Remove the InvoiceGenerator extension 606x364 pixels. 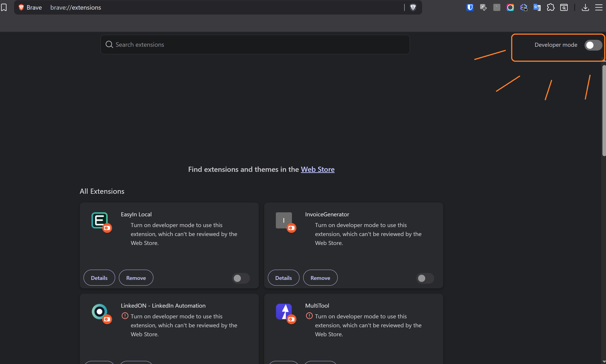pos(320,278)
